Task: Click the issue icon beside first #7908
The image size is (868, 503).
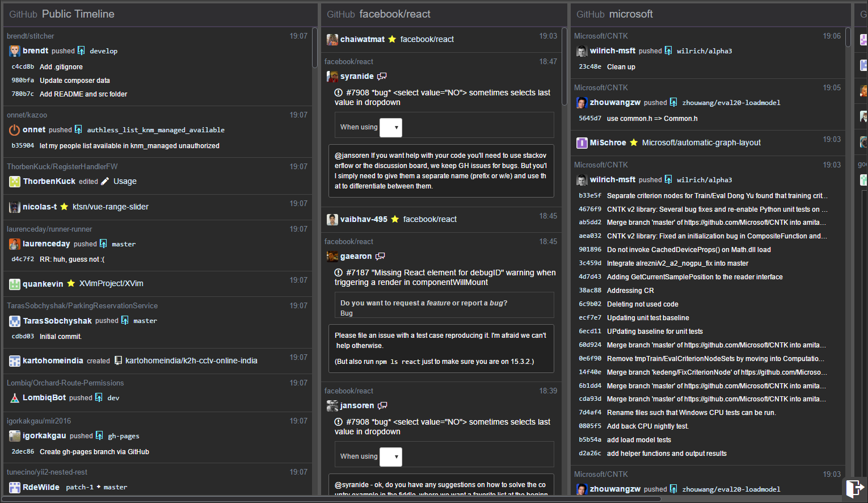Action: click(x=339, y=93)
